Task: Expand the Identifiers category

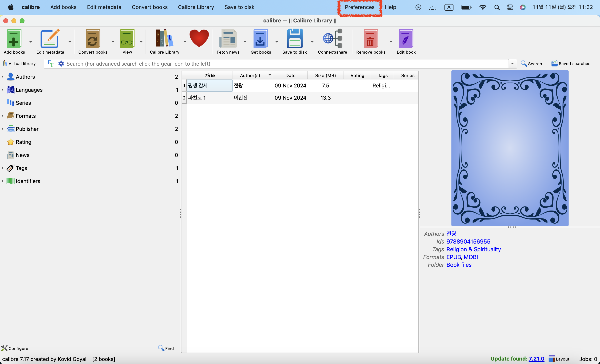Action: click(x=2, y=181)
